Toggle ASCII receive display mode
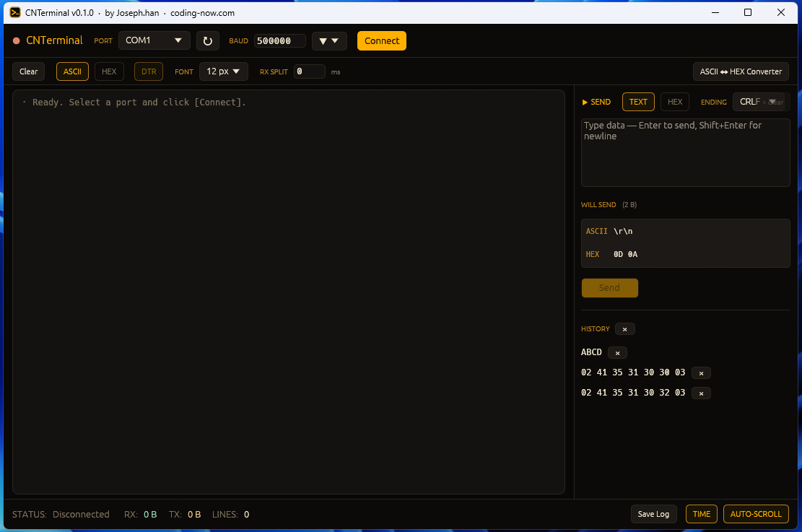 (72, 71)
